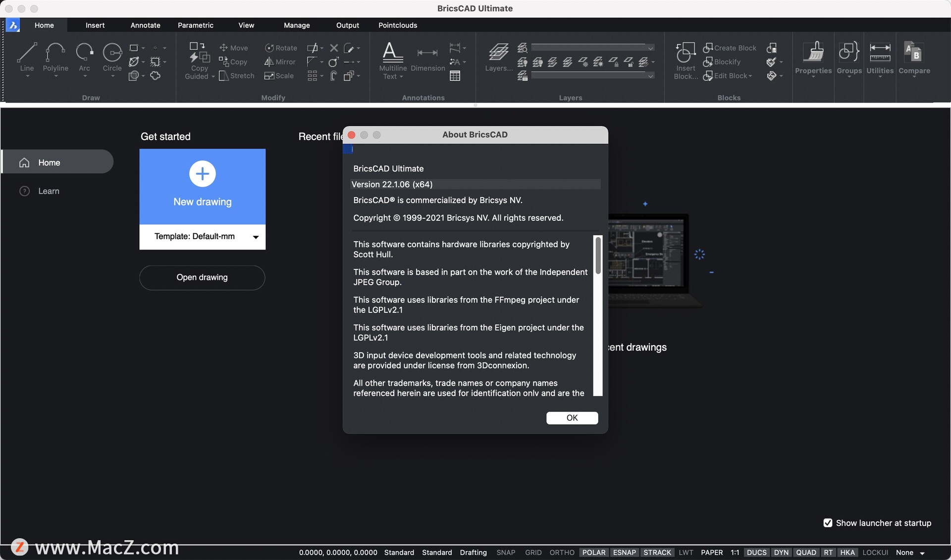
Task: Open the Groups tool
Action: [x=849, y=58]
